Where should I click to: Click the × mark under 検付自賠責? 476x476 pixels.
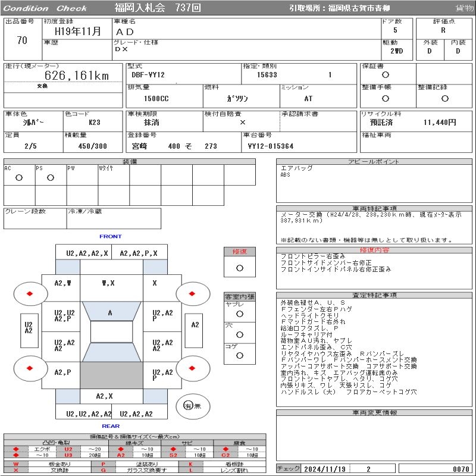pyautogui.click(x=242, y=123)
